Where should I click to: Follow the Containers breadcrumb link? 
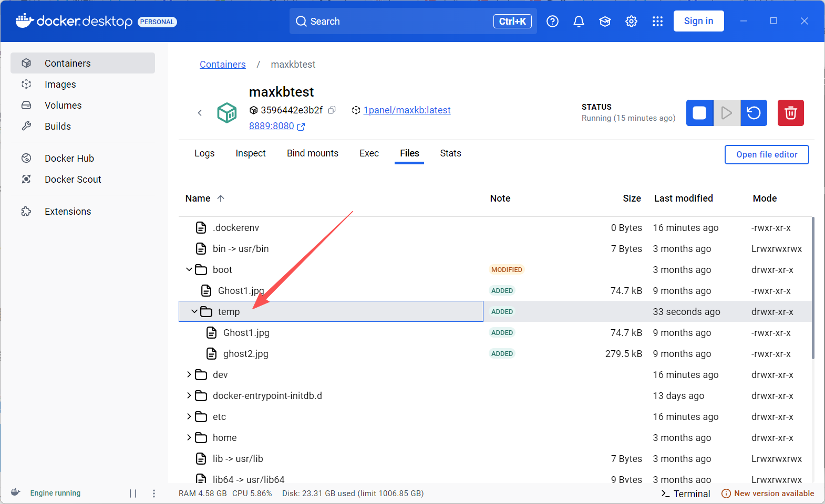[222, 64]
